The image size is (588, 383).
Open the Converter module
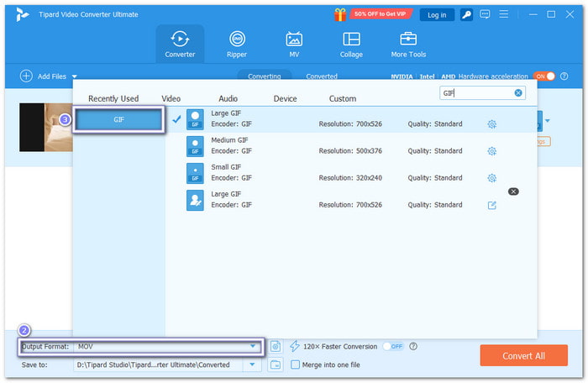180,44
